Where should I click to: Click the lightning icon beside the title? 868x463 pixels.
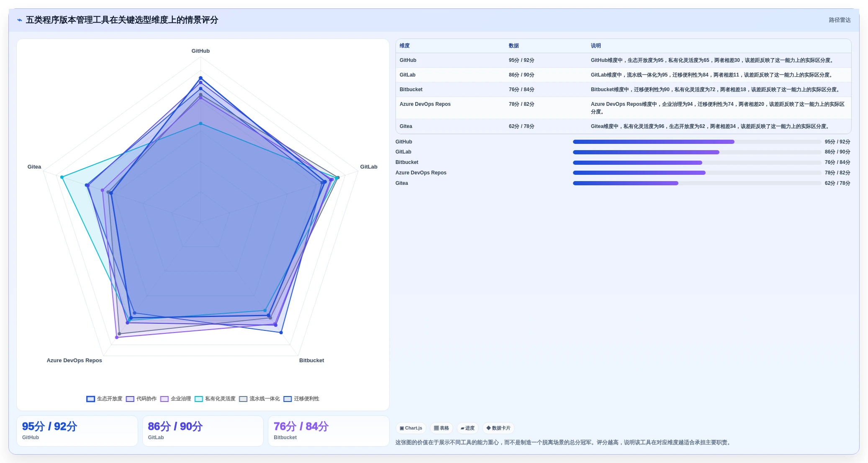click(x=20, y=20)
